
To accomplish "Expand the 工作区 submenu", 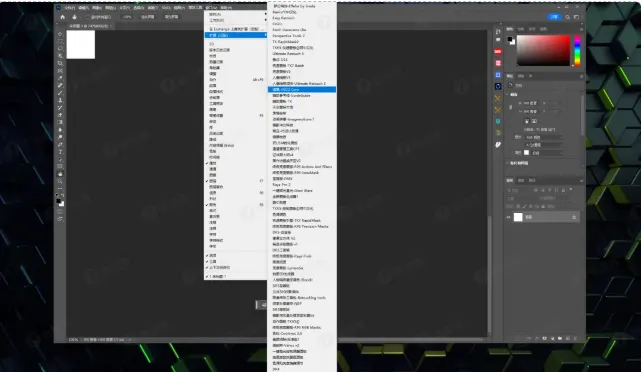I will [235, 20].
